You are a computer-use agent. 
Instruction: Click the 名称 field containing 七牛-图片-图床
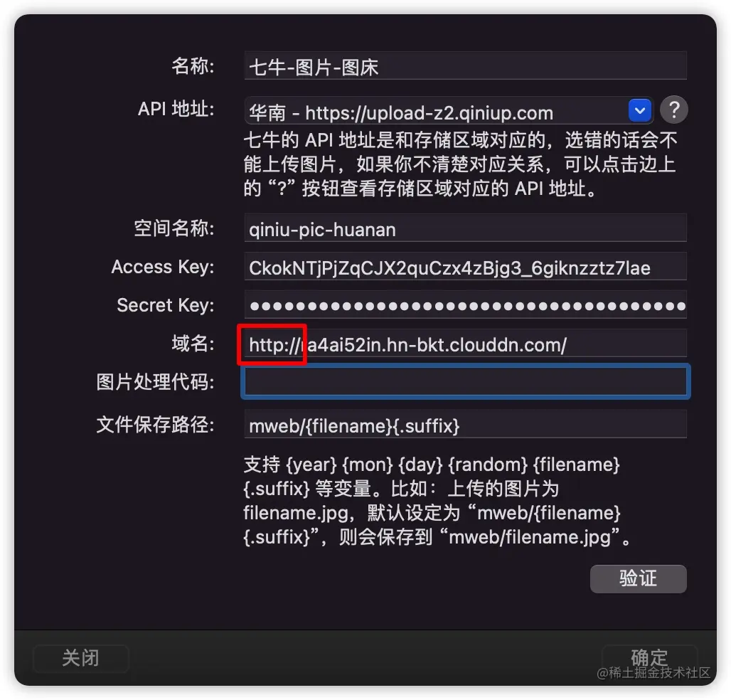[x=465, y=65]
